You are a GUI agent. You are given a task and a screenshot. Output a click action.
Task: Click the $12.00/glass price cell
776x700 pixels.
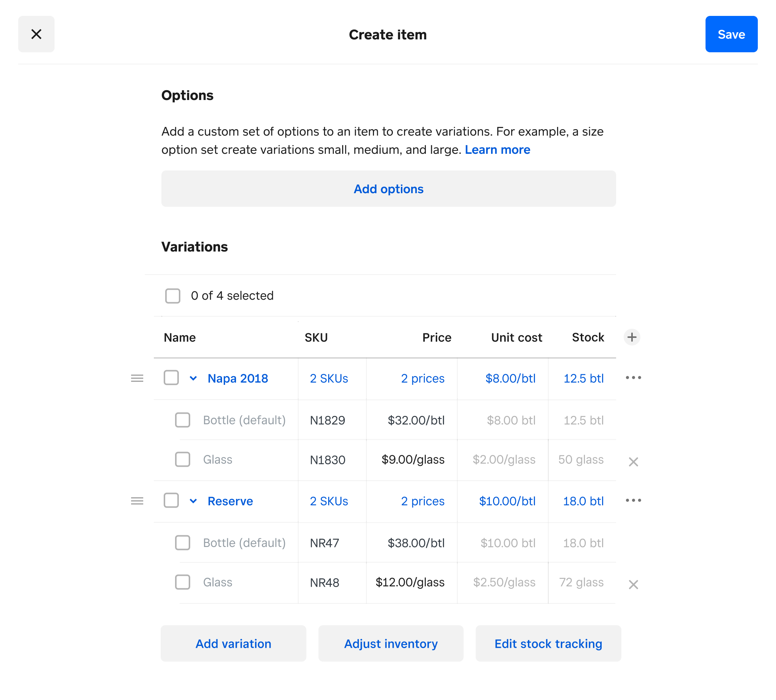(x=410, y=582)
